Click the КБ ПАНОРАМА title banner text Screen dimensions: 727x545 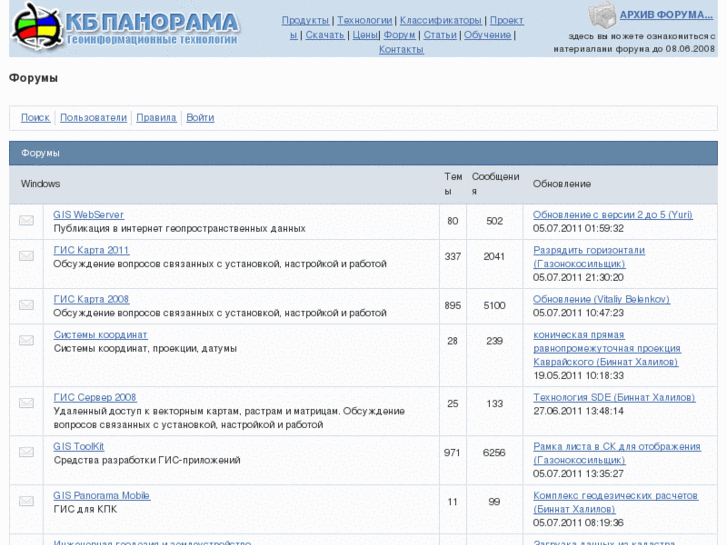pyautogui.click(x=152, y=22)
